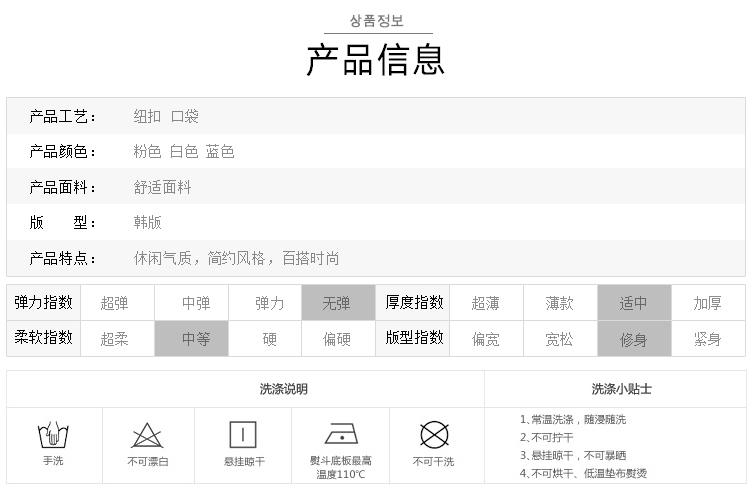Click the 不可干洗 caption

tap(433, 462)
